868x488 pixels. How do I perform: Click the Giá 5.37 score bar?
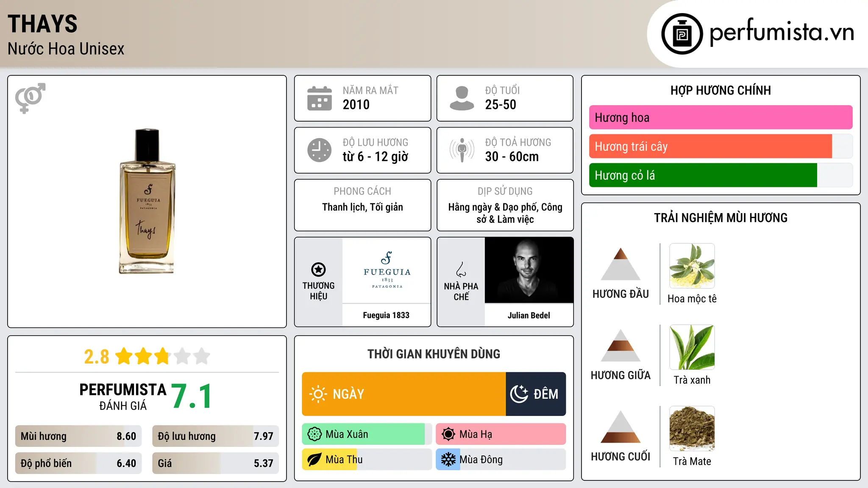(215, 463)
